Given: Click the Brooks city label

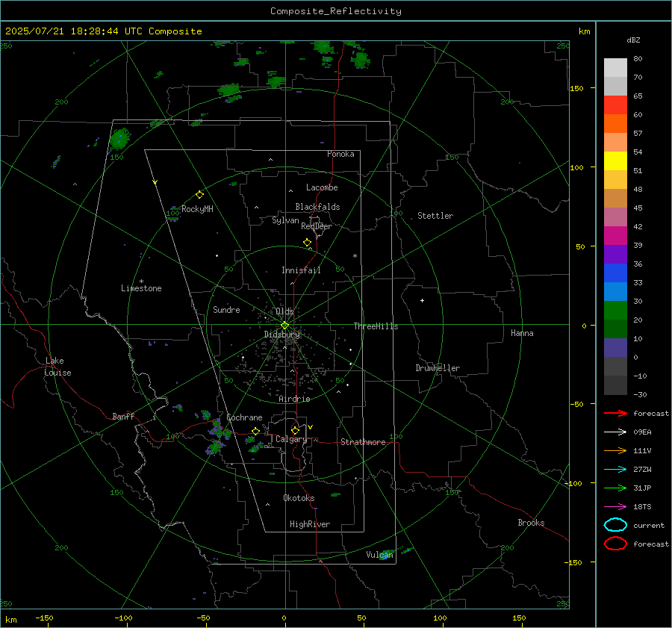Looking at the screenshot, I should click(531, 523).
